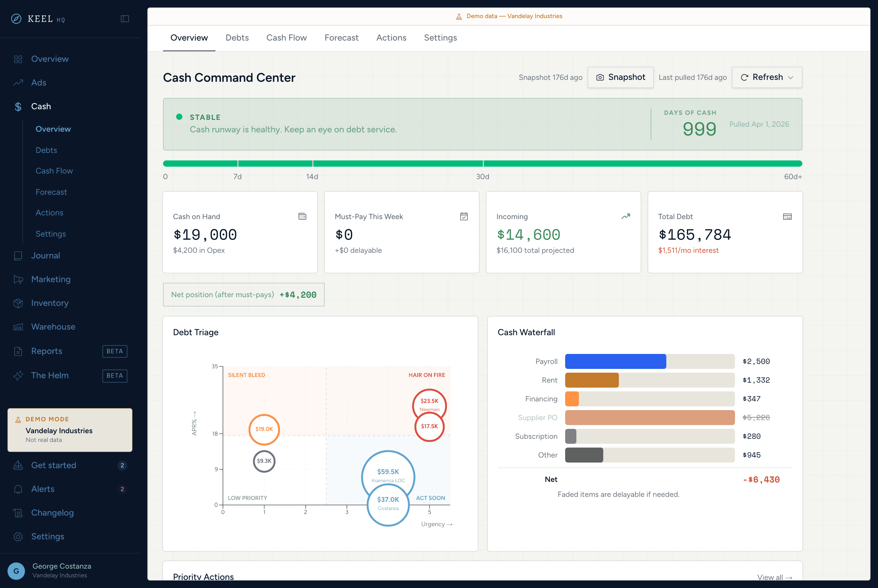Viewport: 878px width, 588px height.
Task: Click the Supplier PO waterfall bar
Action: (x=650, y=418)
